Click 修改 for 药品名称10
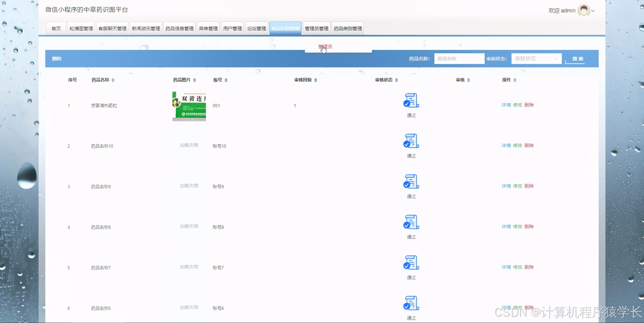The image size is (644, 323). point(518,145)
